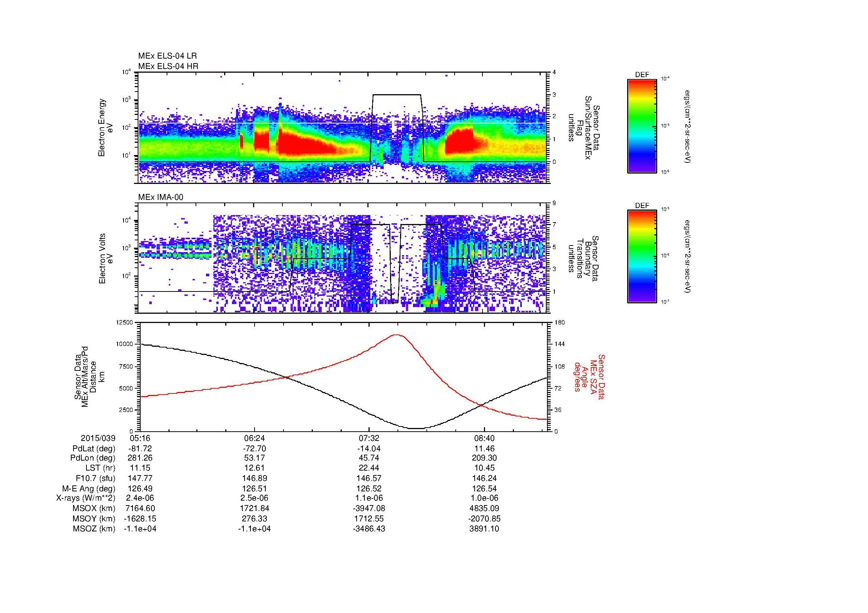This screenshot has height=613, width=868.
Task: Click the 144 SZA axis tick
Action: coord(560,344)
